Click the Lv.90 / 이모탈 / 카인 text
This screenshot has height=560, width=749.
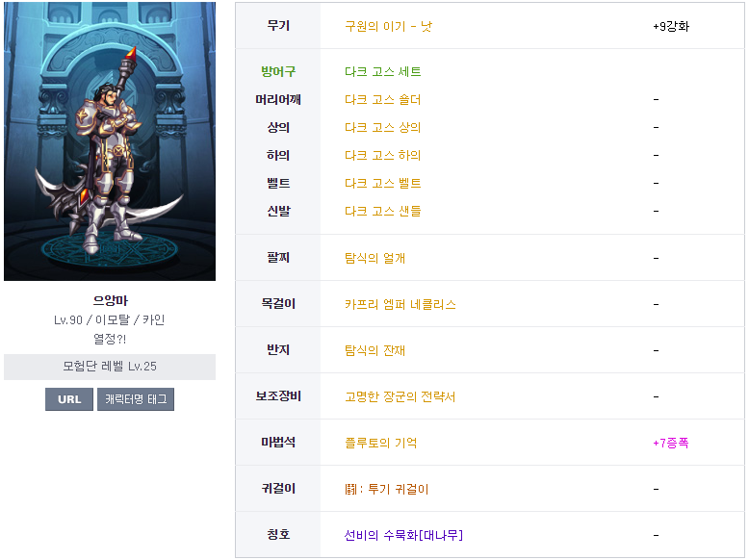110,319
